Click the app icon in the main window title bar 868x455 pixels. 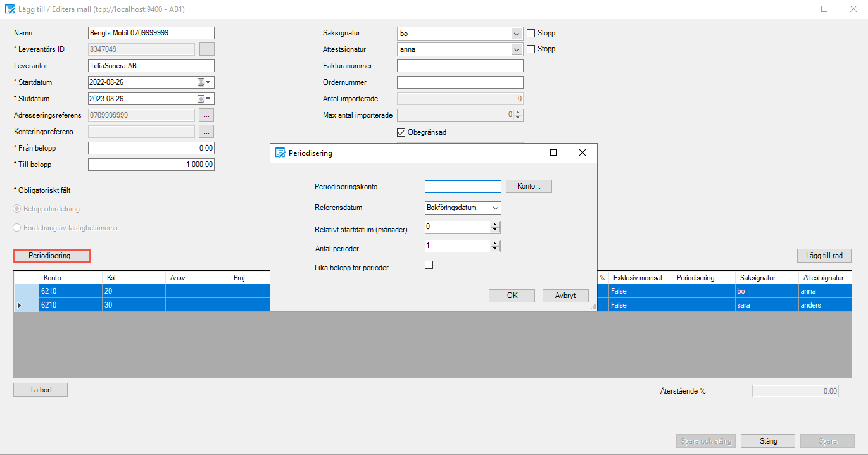[9, 9]
